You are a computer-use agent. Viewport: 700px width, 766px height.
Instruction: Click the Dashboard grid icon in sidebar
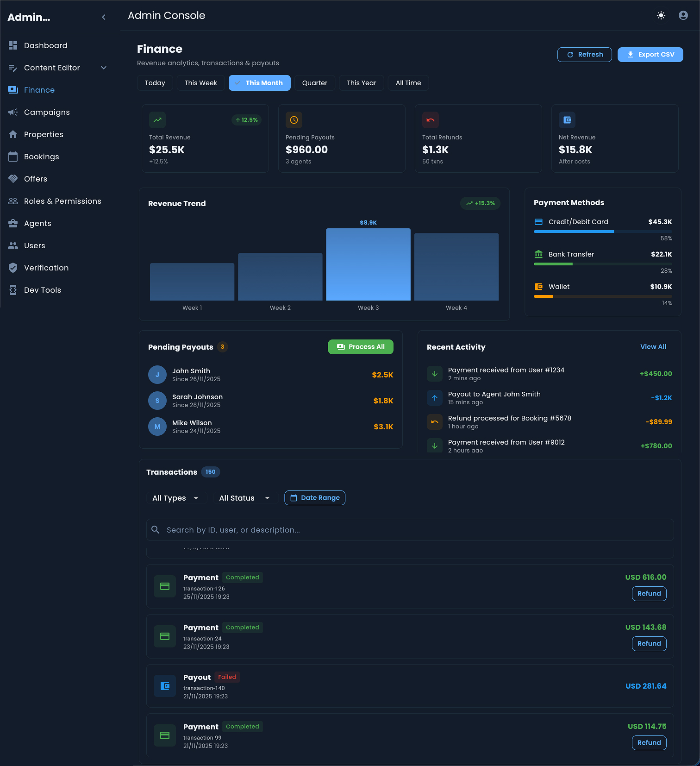[13, 45]
